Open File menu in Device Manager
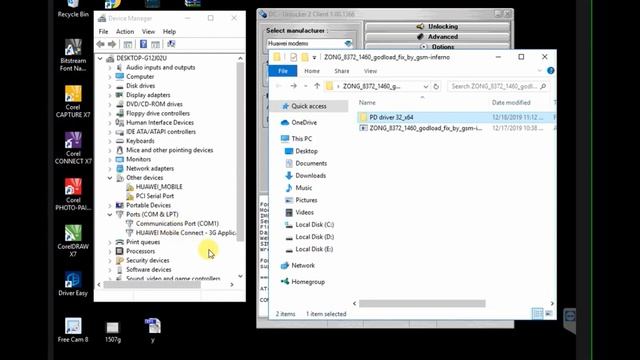640x360 pixels. click(x=103, y=31)
